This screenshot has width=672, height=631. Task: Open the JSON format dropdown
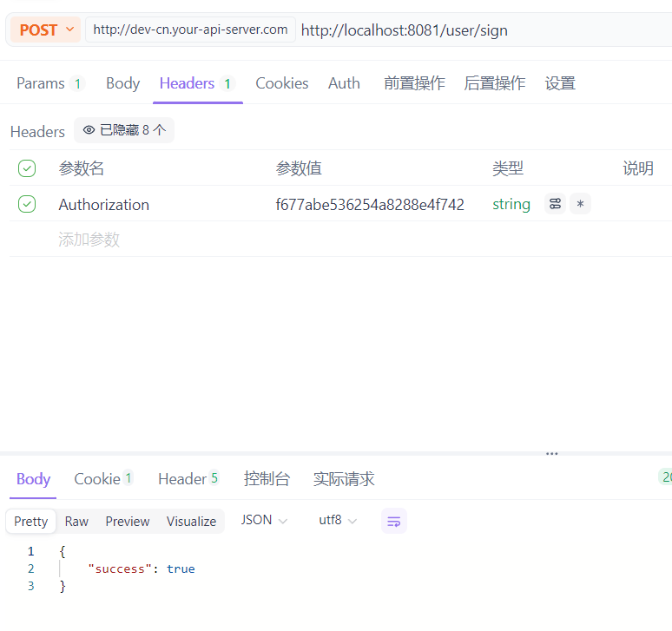click(x=263, y=520)
